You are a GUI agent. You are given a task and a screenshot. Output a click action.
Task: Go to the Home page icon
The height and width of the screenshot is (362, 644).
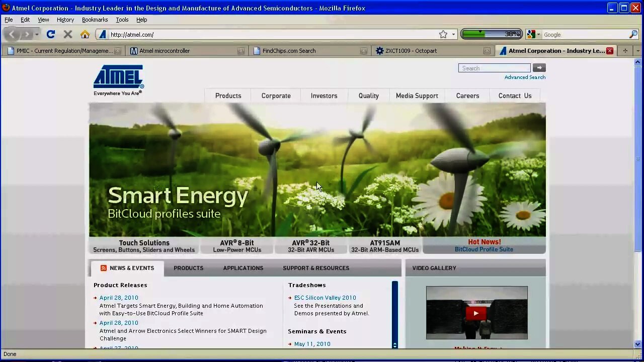pos(85,35)
